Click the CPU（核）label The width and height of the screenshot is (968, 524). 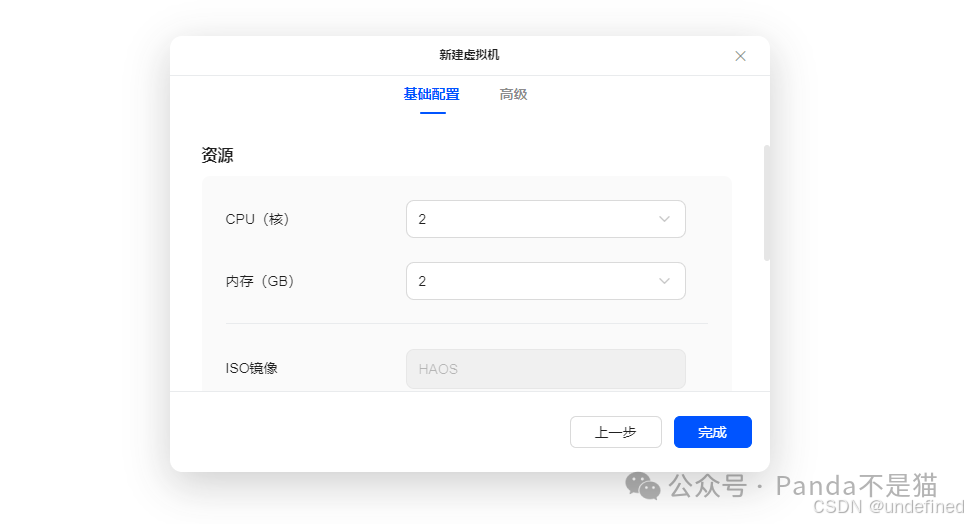257,219
